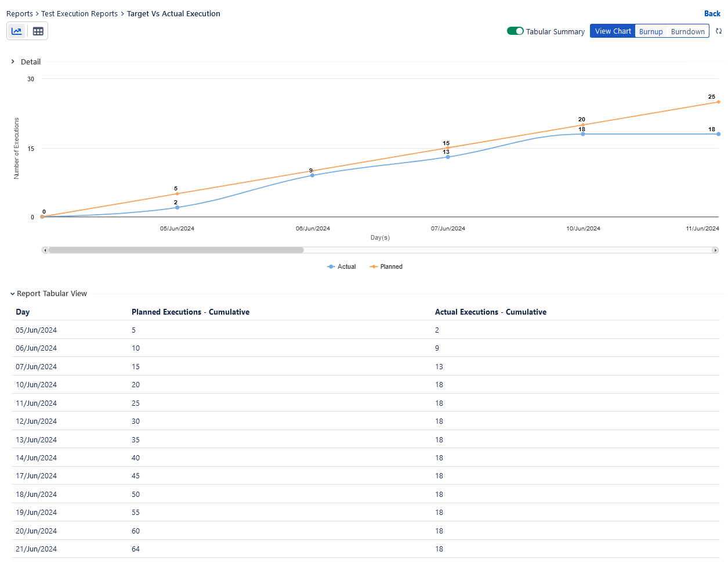The image size is (728, 566).
Task: Switch to the Burnup tab
Action: [x=651, y=32]
